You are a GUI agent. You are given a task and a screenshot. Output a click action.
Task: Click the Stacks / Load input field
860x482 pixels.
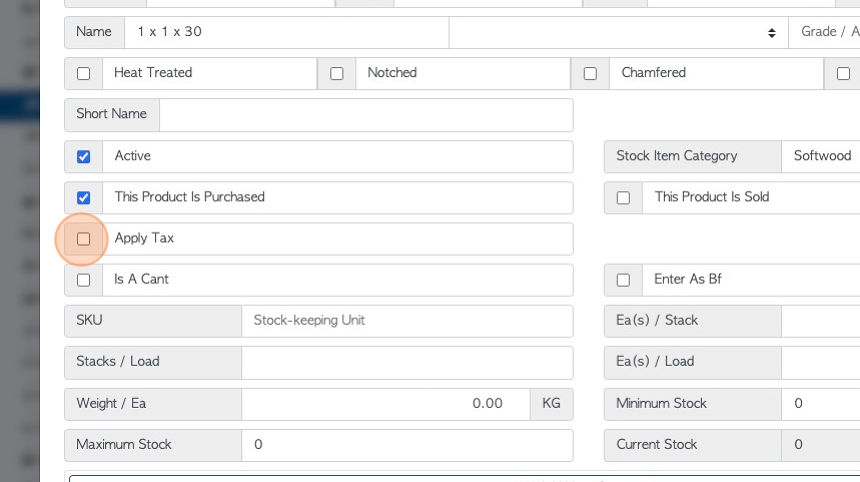tap(407, 362)
